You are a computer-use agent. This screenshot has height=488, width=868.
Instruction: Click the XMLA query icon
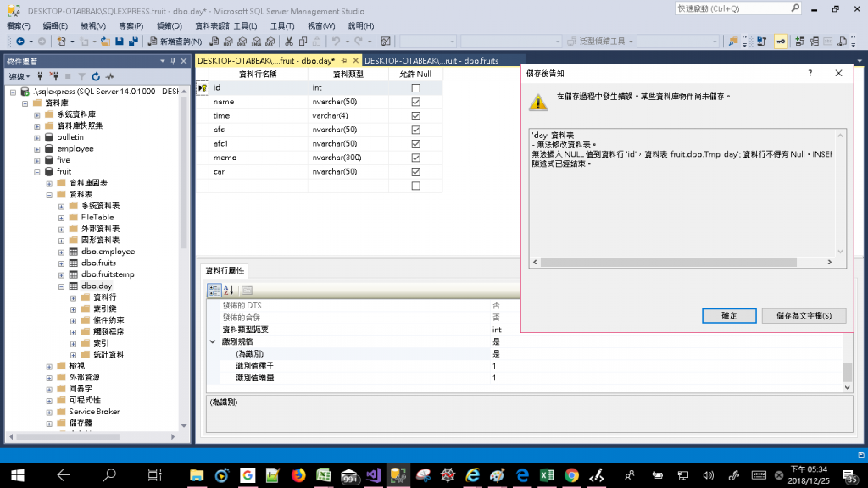tap(256, 42)
